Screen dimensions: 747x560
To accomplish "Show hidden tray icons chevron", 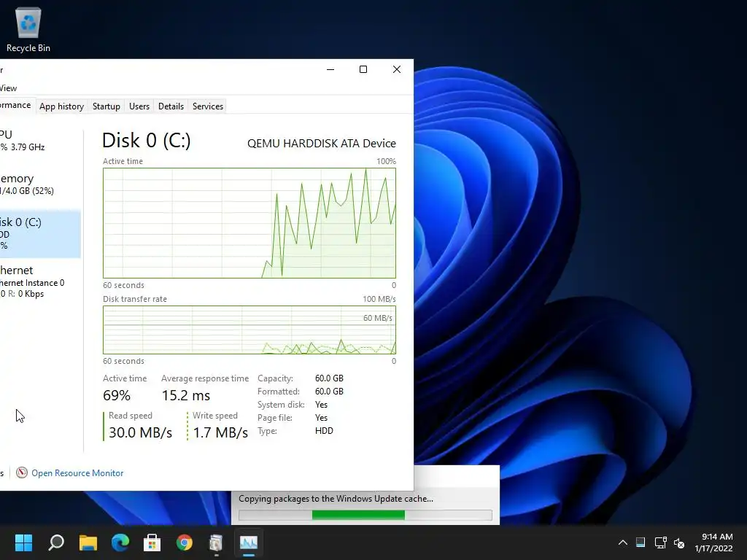I will [623, 542].
